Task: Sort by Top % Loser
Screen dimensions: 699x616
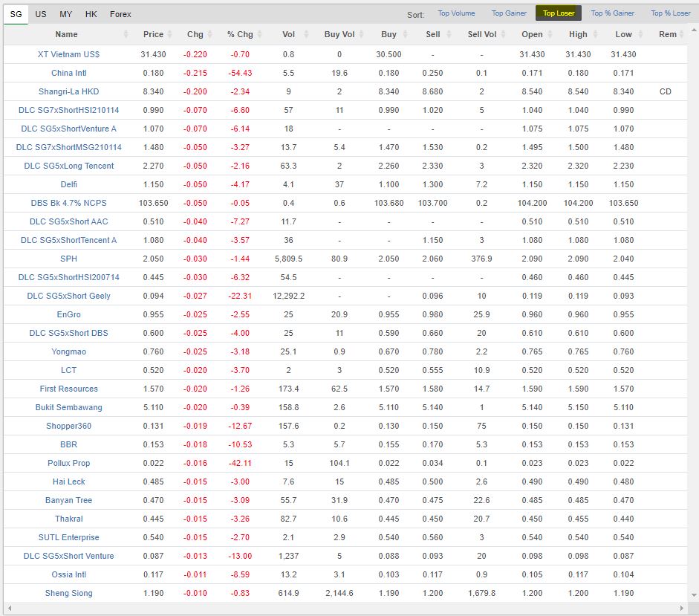Action: click(671, 13)
